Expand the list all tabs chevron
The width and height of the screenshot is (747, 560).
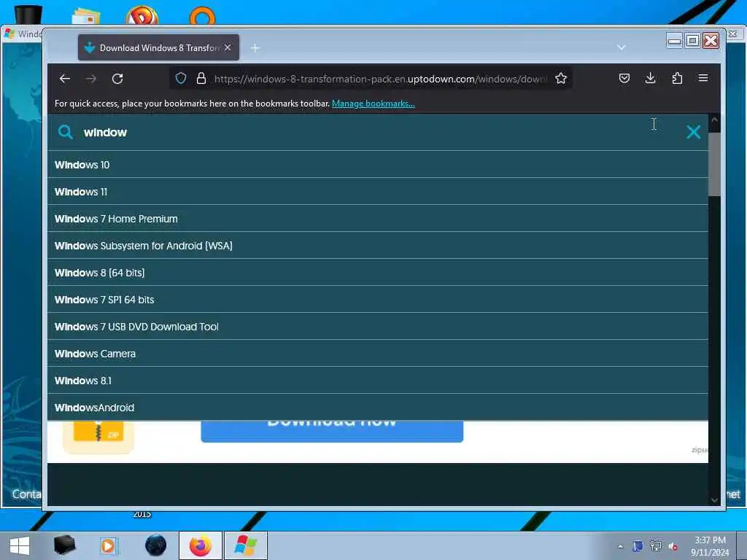[x=622, y=47]
